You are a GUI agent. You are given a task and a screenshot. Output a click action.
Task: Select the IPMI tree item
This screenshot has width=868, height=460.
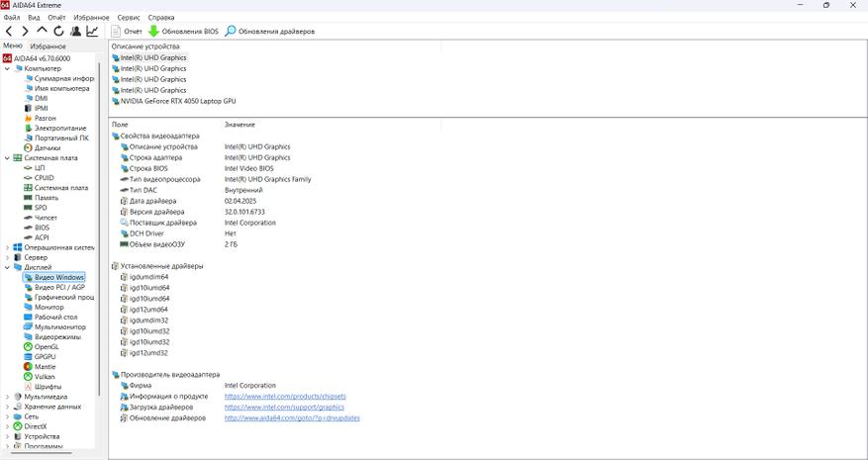point(36,109)
